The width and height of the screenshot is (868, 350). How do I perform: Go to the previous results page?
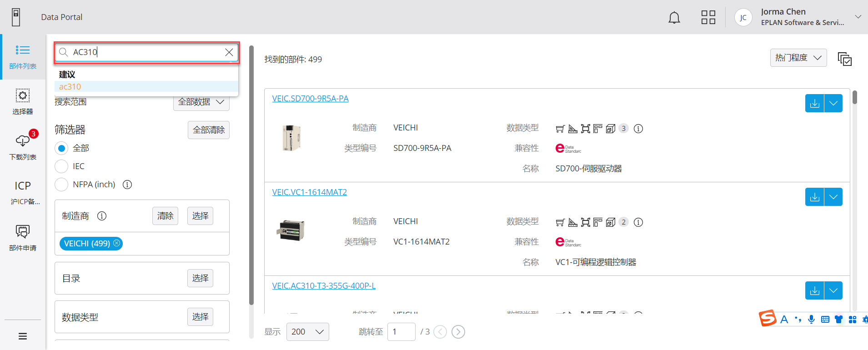tap(440, 332)
